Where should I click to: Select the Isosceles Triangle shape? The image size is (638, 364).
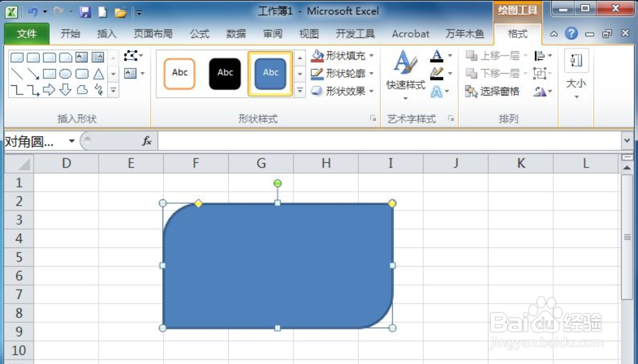[x=98, y=74]
